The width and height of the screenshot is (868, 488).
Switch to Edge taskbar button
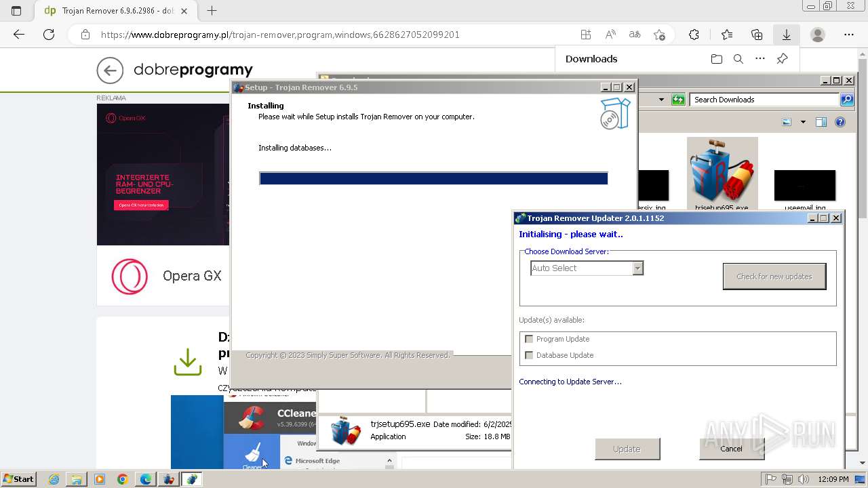(146, 479)
